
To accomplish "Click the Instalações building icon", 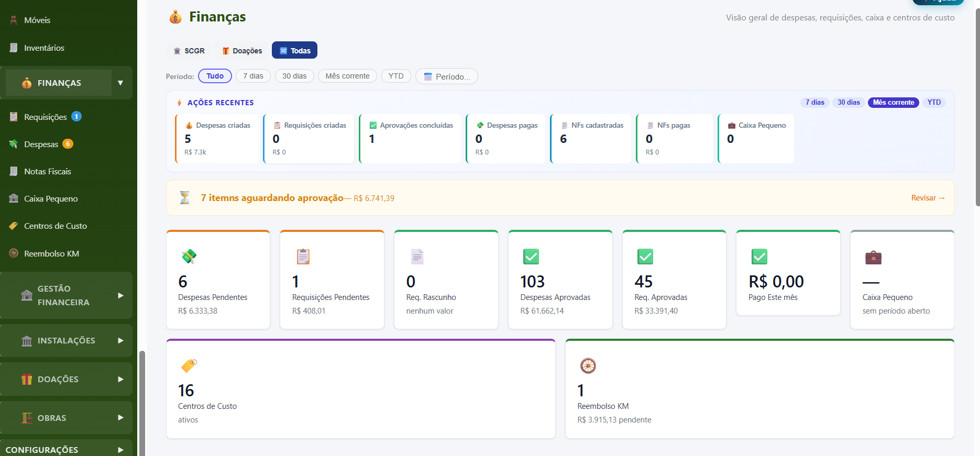I will (27, 341).
